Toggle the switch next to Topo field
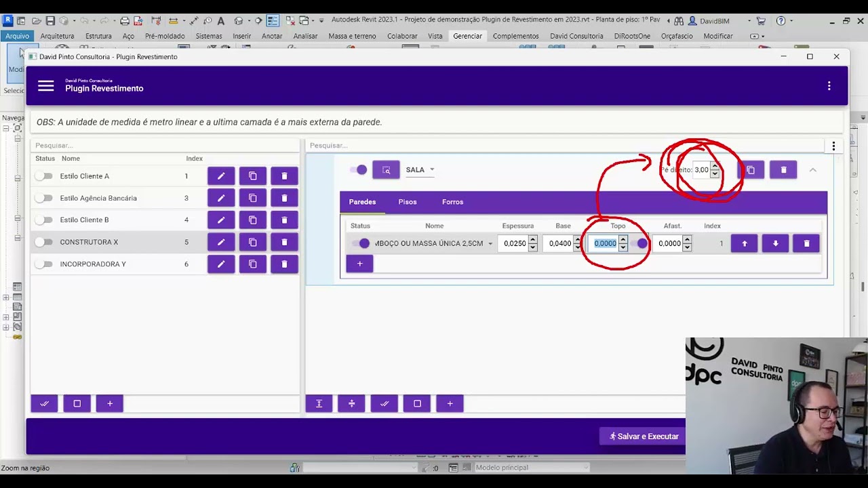The image size is (868, 488). tap(639, 243)
